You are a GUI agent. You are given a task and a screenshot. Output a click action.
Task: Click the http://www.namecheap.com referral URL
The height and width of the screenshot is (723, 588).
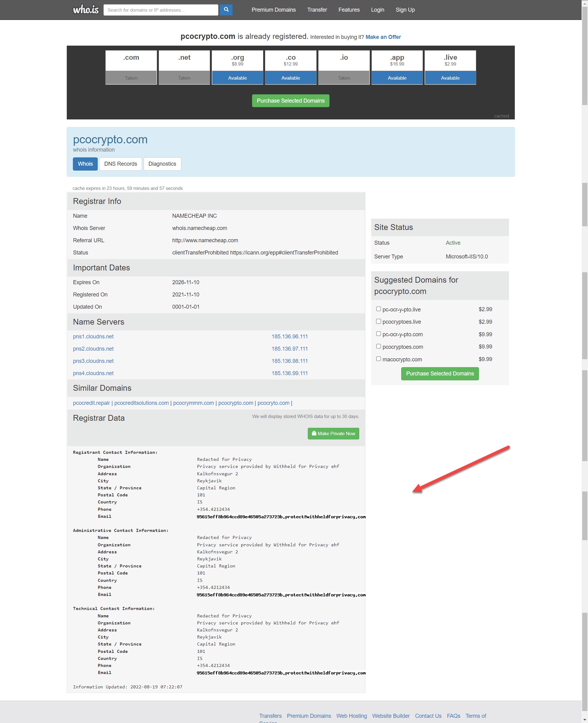click(x=205, y=240)
